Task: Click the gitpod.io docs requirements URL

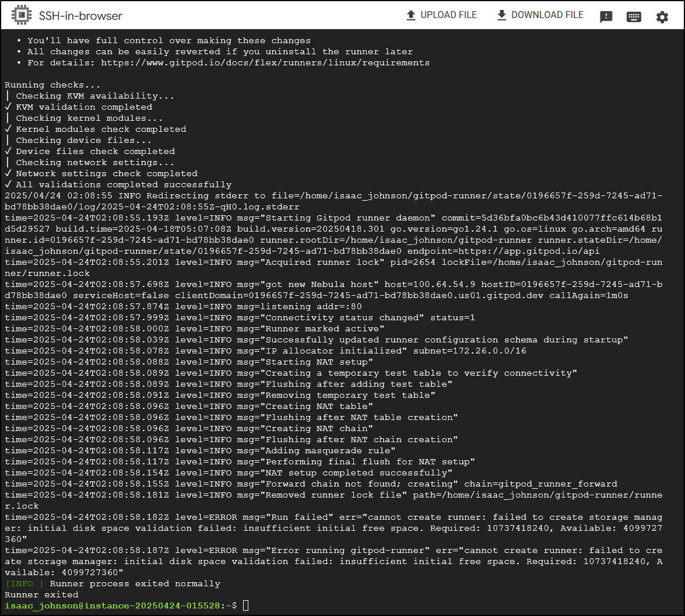Action: tap(265, 62)
